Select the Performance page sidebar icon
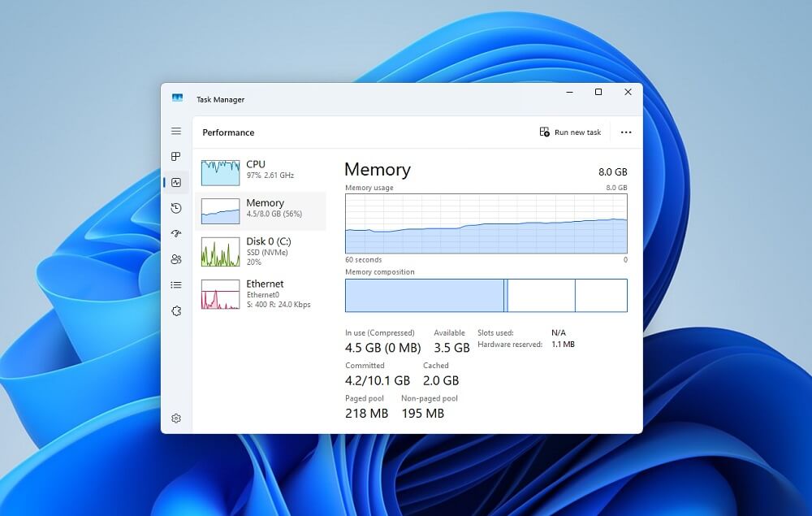Screen dimensions: 812x516 176,182
